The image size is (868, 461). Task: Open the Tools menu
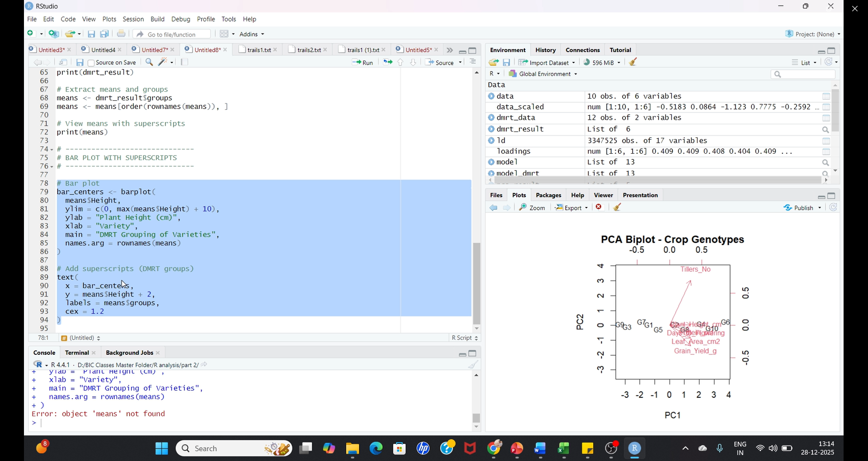229,19
